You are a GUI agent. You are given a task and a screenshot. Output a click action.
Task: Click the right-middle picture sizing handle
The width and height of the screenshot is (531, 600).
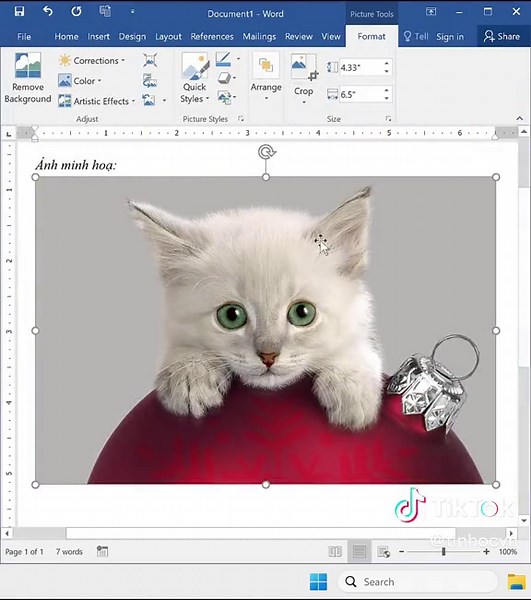(496, 331)
